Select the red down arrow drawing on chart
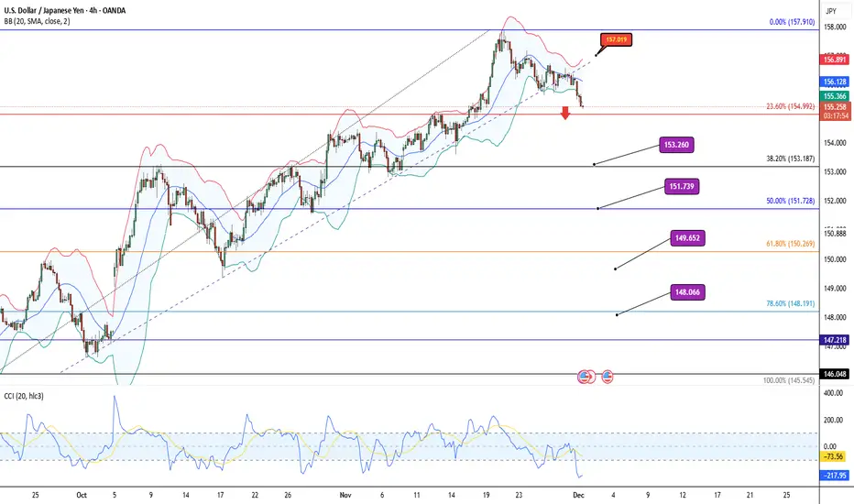The width and height of the screenshot is (854, 504). click(565, 113)
